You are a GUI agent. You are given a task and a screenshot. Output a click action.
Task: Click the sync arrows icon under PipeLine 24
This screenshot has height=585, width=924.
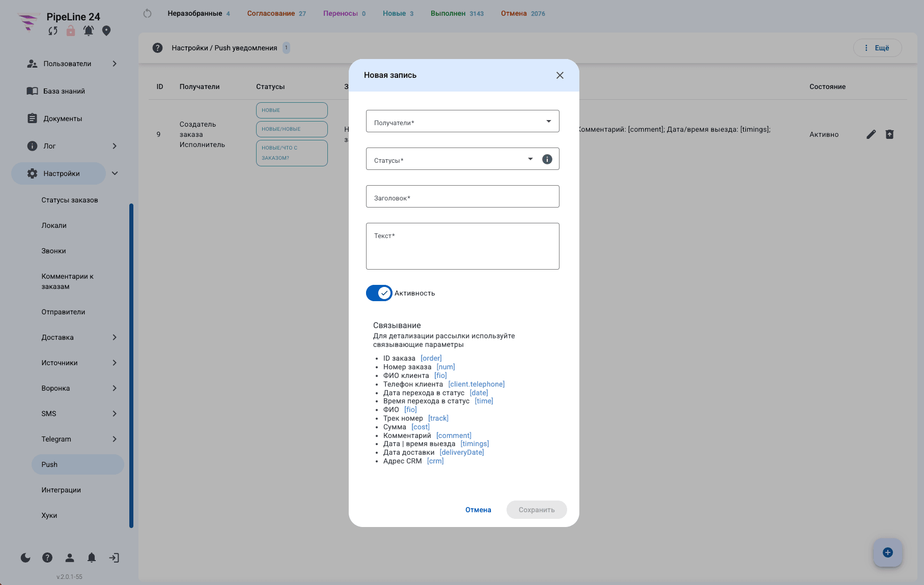pos(53,31)
